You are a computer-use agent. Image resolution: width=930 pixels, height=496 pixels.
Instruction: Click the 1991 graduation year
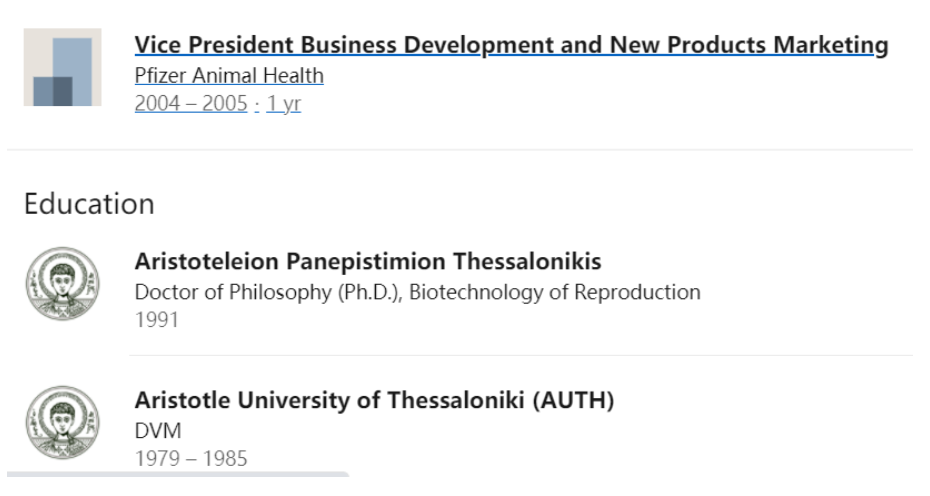[157, 320]
